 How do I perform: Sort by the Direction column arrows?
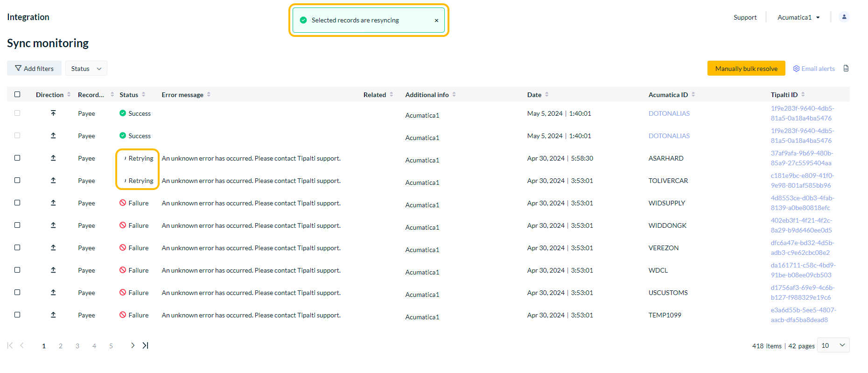pos(69,95)
